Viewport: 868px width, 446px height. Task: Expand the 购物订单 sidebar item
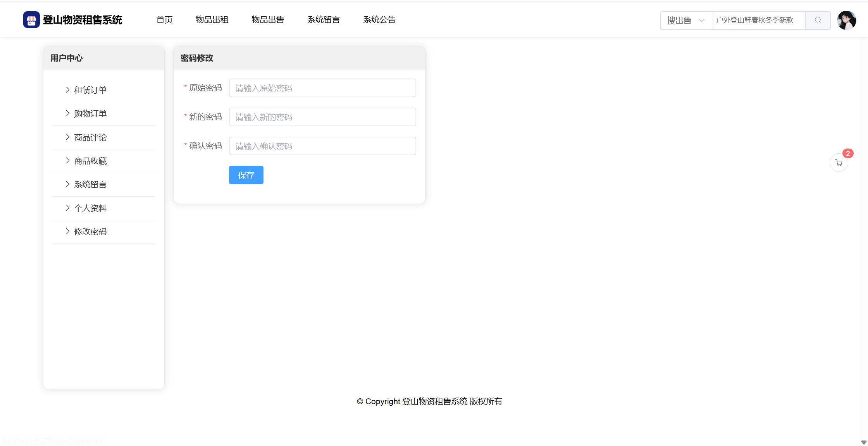pyautogui.click(x=90, y=113)
